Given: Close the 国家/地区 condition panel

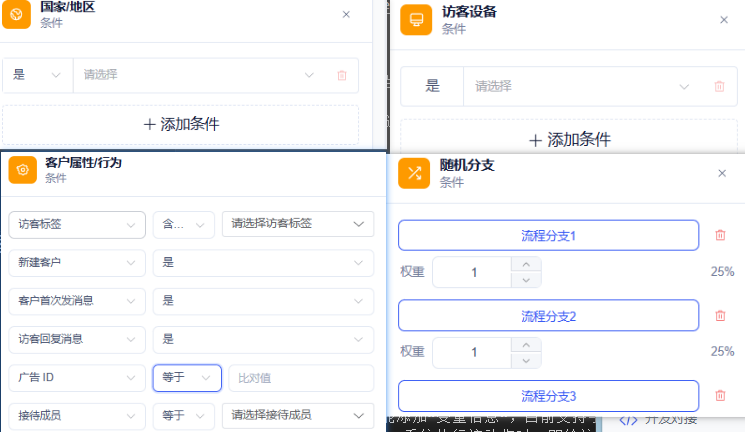Looking at the screenshot, I should (346, 14).
